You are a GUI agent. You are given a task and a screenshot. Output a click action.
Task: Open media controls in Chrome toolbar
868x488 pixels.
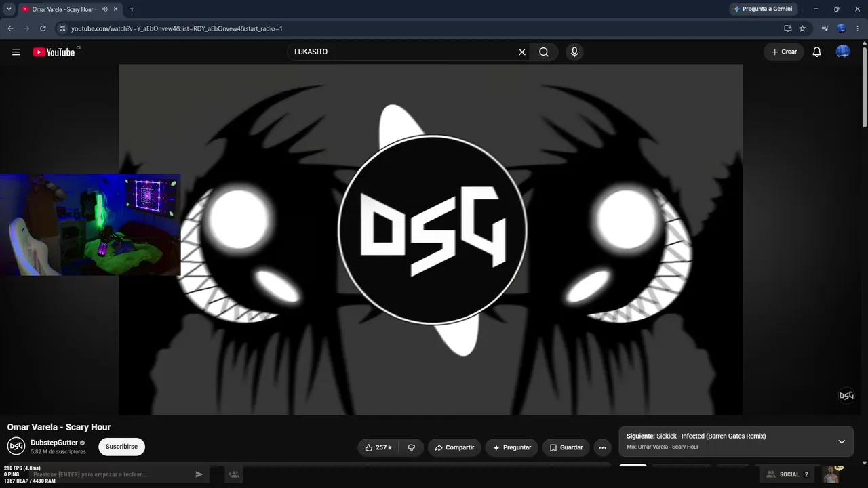click(825, 28)
